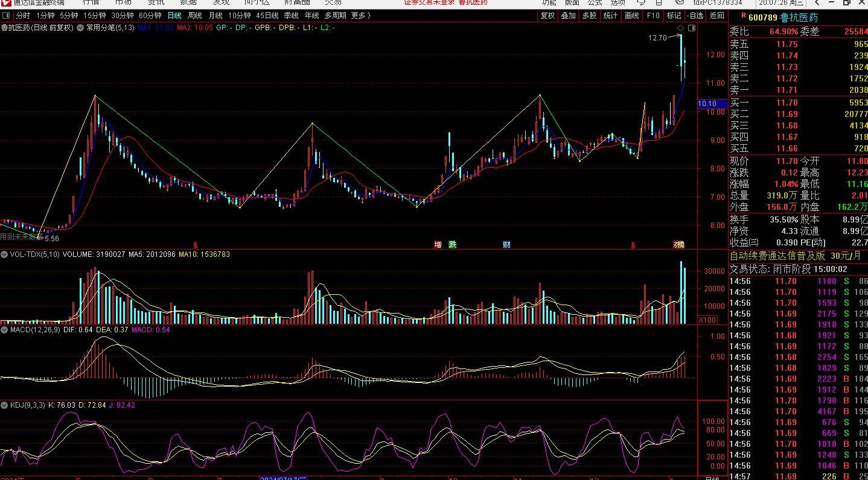Click the 榜 marker on chart timeline

pos(681,244)
